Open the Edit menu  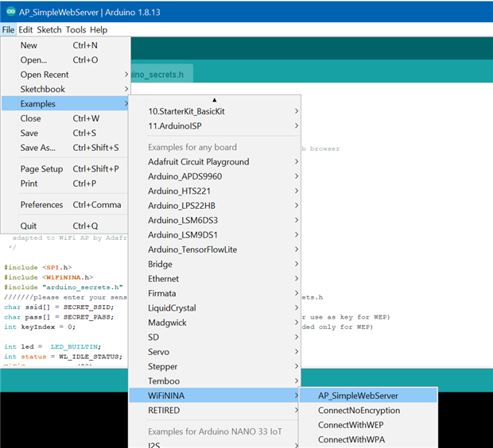point(25,29)
